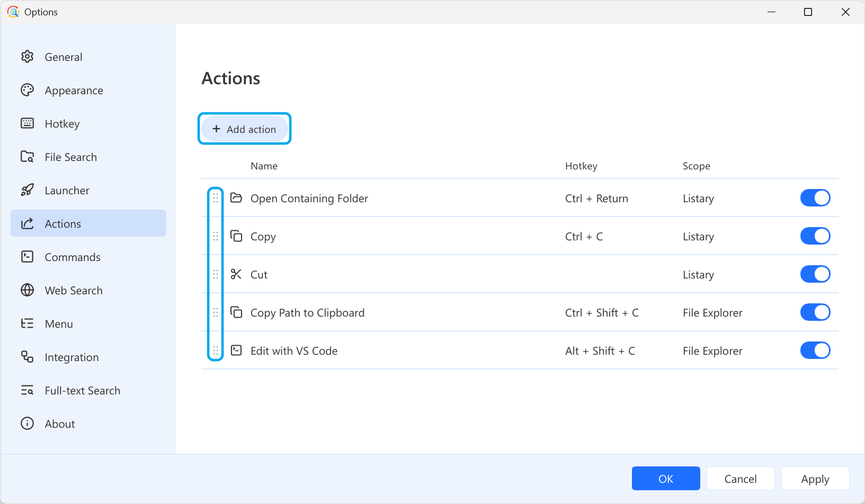Click the File Search folder icon
Screen dimensions: 865x504
27,157
